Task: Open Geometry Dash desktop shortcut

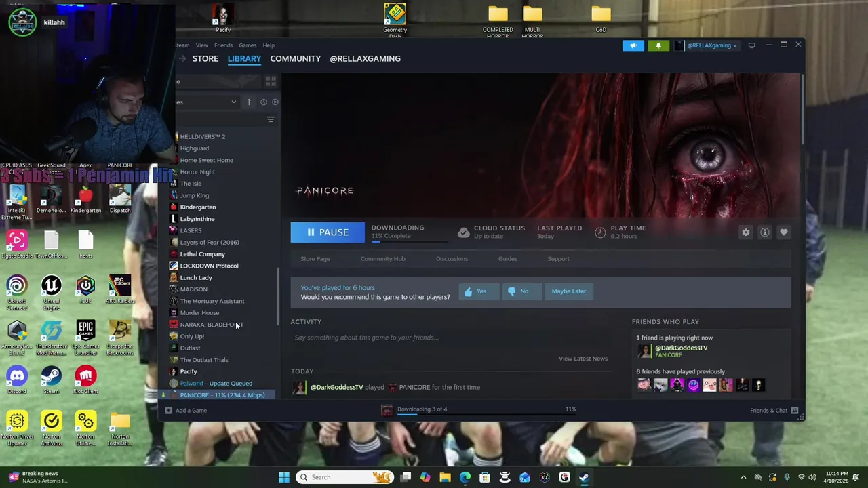Action: (x=395, y=20)
